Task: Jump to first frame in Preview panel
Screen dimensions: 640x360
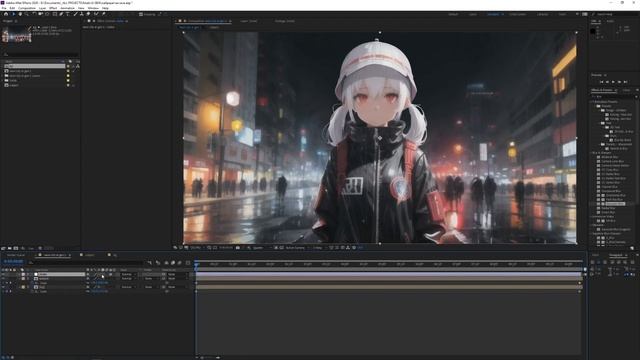Action: (x=601, y=82)
